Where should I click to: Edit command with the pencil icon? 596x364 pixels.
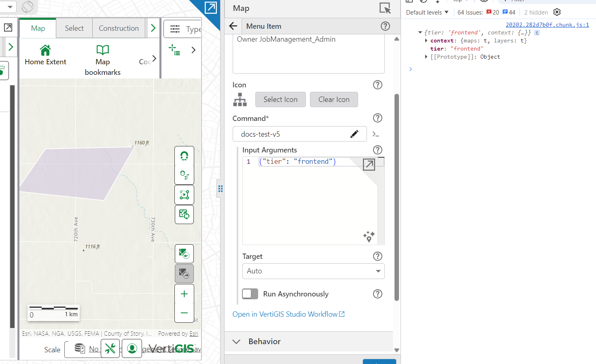tap(354, 134)
